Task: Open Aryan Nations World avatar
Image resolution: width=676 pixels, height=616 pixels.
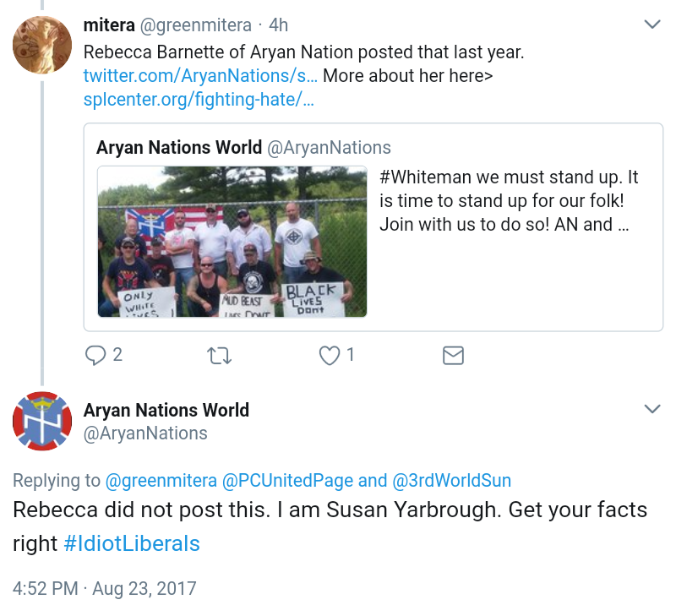Action: [41, 421]
